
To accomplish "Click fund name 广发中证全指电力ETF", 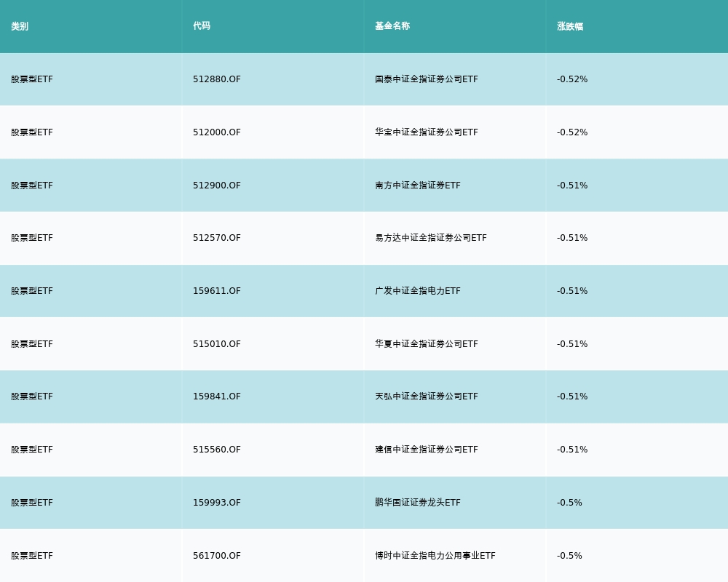I will coord(418,291).
